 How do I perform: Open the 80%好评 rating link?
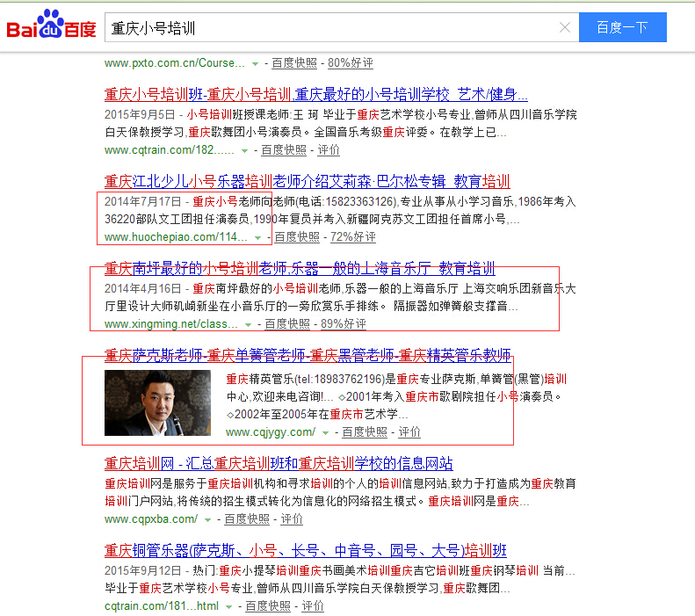point(351,63)
